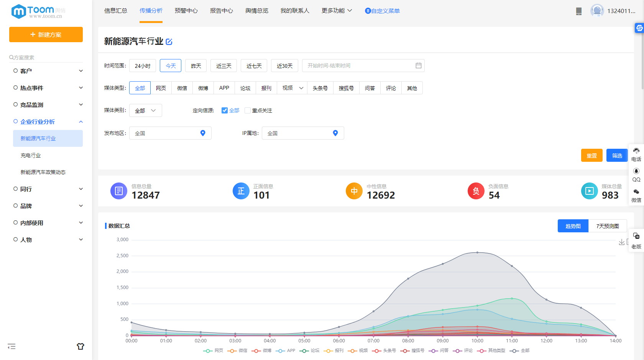
Task: Click the 负面信息 red circle icon
Action: [476, 191]
